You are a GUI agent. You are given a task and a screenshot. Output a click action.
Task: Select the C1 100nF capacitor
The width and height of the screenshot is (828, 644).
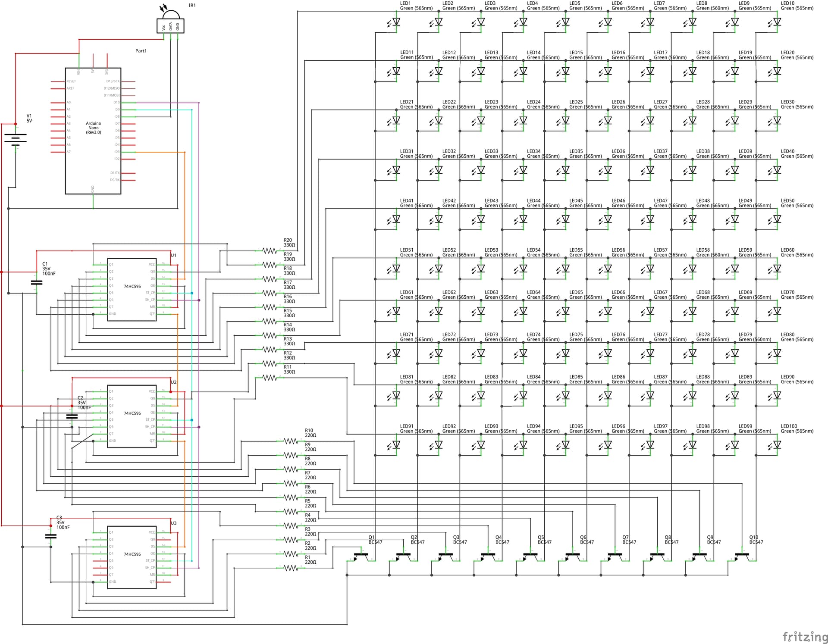pos(37,282)
